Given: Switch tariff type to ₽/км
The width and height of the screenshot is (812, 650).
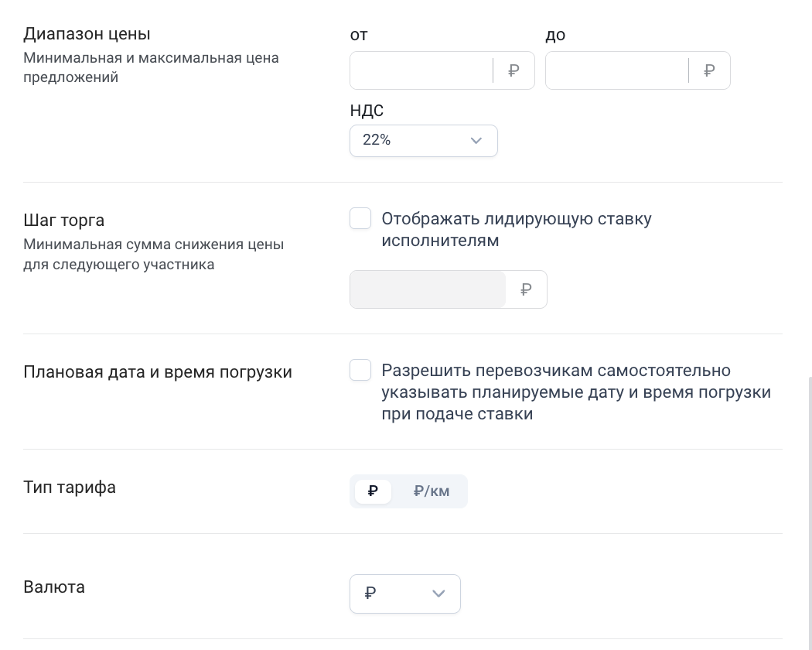Looking at the screenshot, I should tap(432, 491).
